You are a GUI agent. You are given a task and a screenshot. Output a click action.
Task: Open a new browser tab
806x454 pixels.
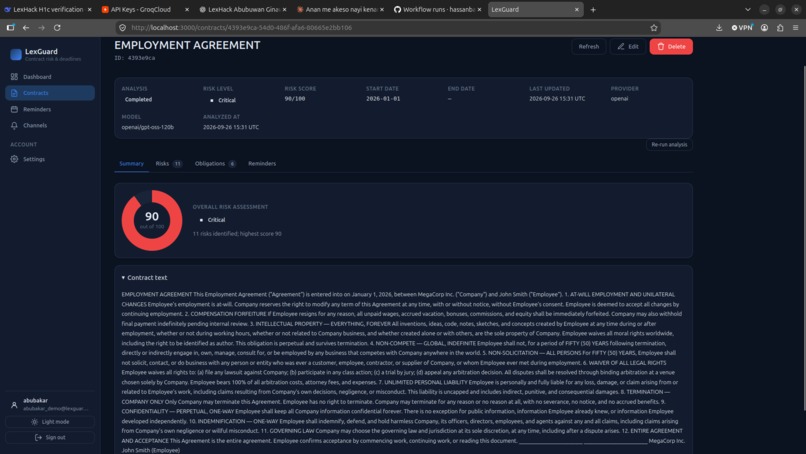593,9
